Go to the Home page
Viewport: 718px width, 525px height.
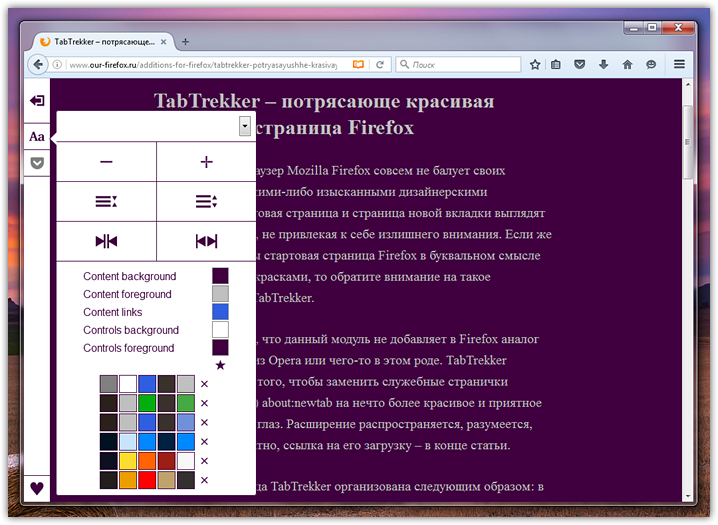point(627,65)
